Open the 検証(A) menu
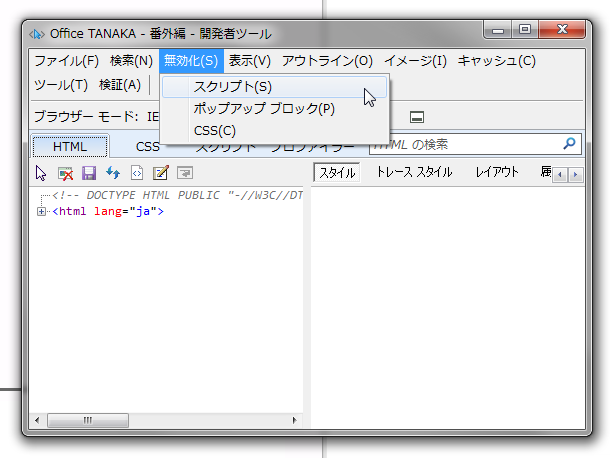Screen dimensions: 610x458 [120, 85]
